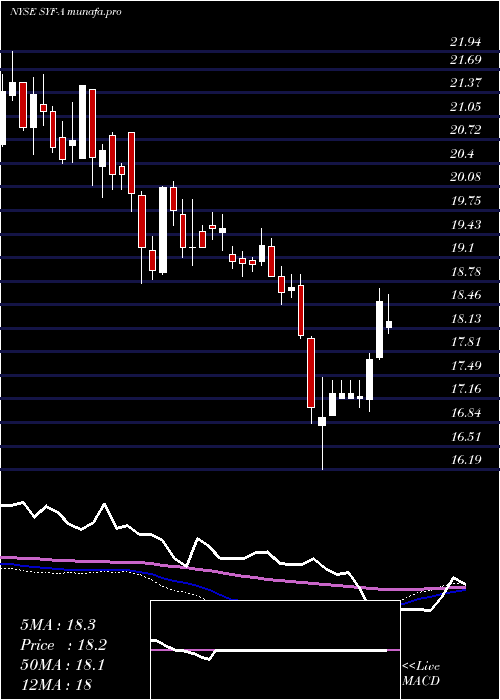
Task: Click the 18.13 price axis label
Action: 466,319
